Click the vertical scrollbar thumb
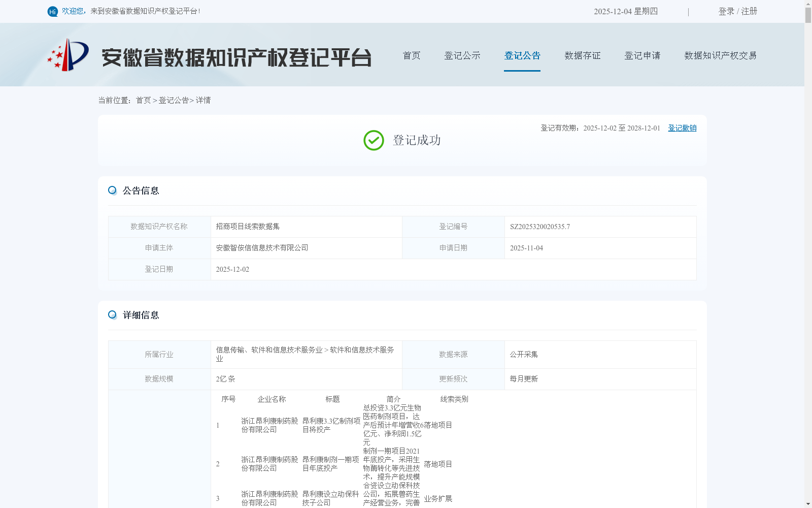This screenshot has width=812, height=508. pos(808,15)
